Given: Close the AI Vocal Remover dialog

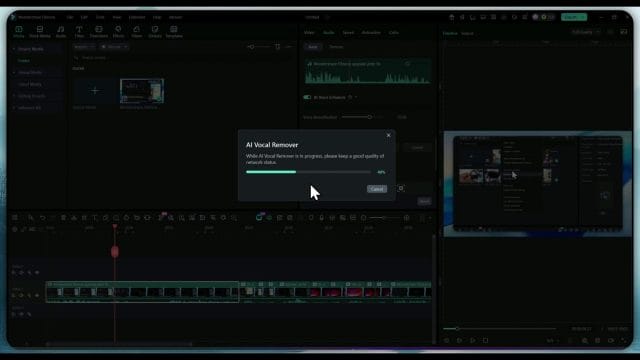Looking at the screenshot, I should point(389,135).
